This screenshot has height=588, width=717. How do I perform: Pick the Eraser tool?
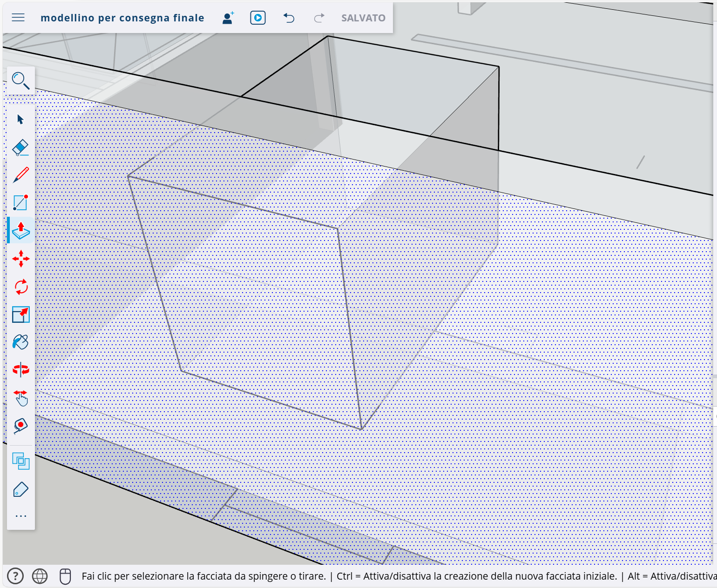[x=20, y=147]
